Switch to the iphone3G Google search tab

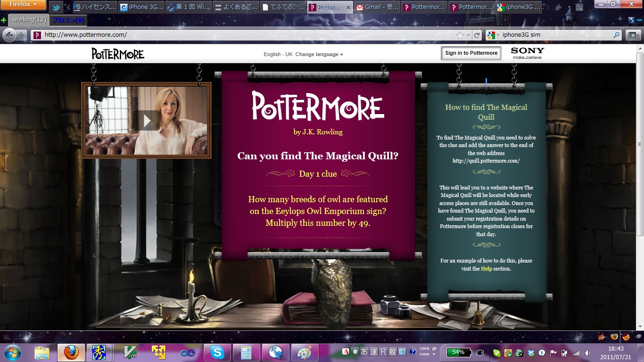[x=519, y=7]
